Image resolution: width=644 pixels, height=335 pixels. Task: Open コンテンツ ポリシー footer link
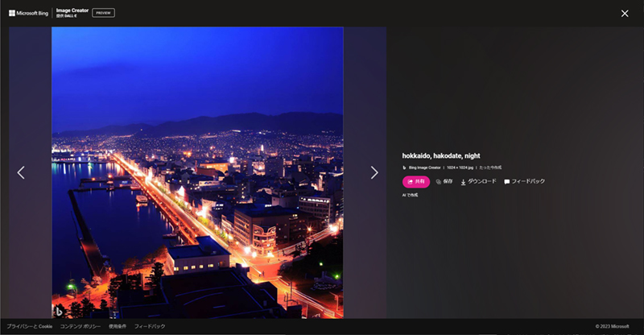point(80,326)
